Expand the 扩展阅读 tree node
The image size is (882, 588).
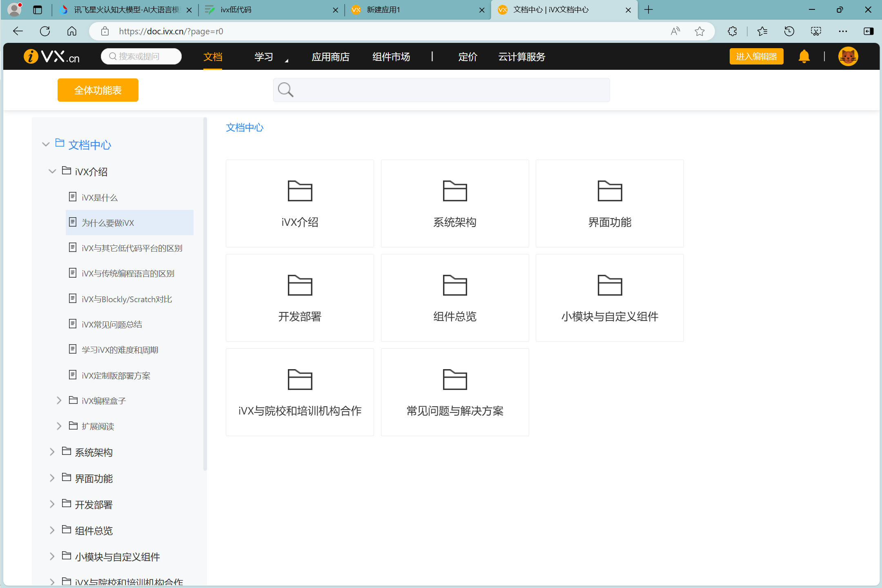[59, 426]
